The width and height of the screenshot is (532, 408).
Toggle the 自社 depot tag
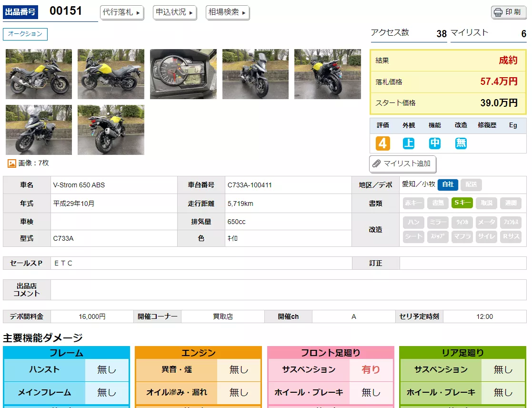click(x=448, y=184)
